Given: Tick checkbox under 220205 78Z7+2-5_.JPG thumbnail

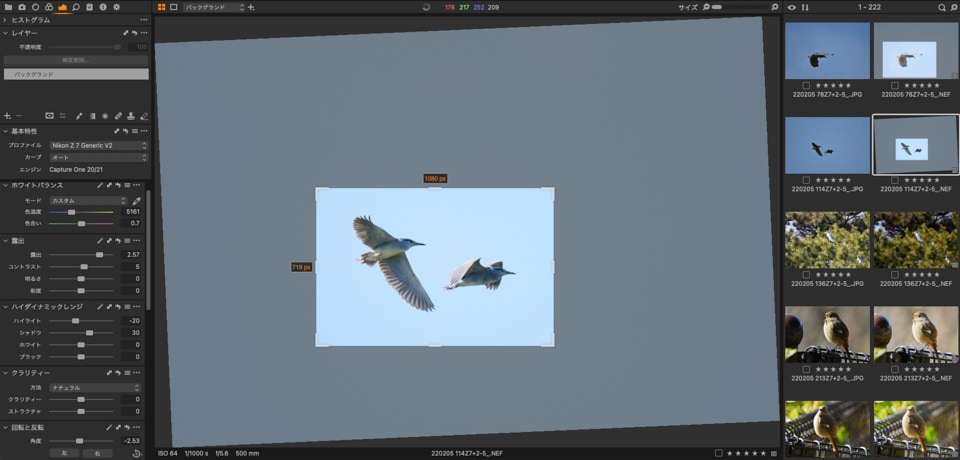Looking at the screenshot, I should pos(806,85).
